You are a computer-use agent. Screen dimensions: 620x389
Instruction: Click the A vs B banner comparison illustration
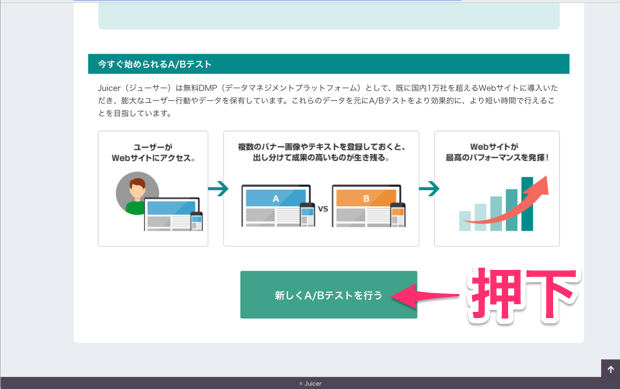(323, 206)
